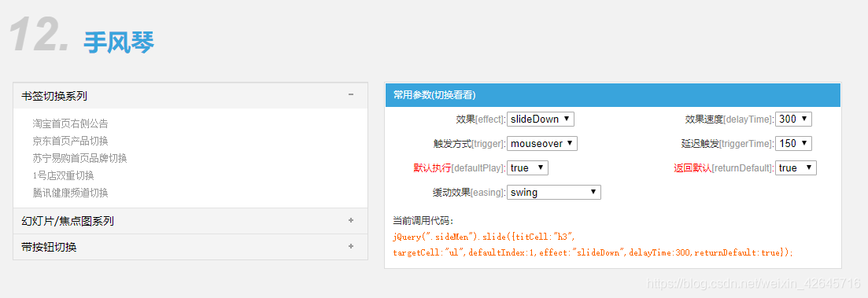Open the 腾讯健康频道切换 link
This screenshot has width=868, height=298.
pos(70,193)
